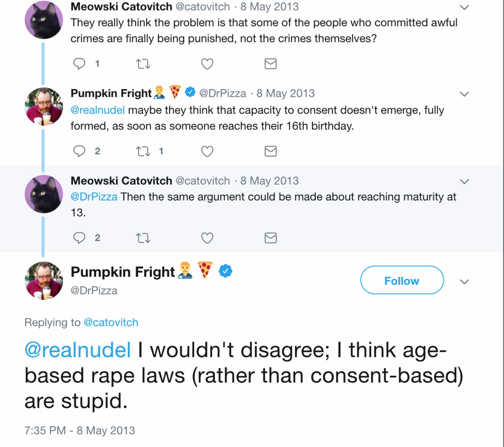Open more options for first tweet

point(464,7)
